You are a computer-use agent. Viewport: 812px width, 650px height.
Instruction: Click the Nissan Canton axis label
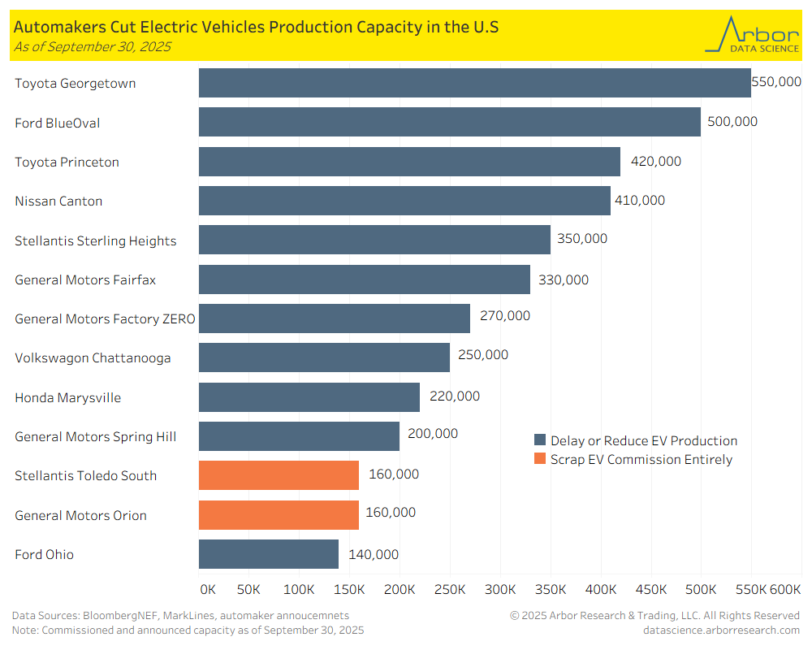pyautogui.click(x=58, y=201)
